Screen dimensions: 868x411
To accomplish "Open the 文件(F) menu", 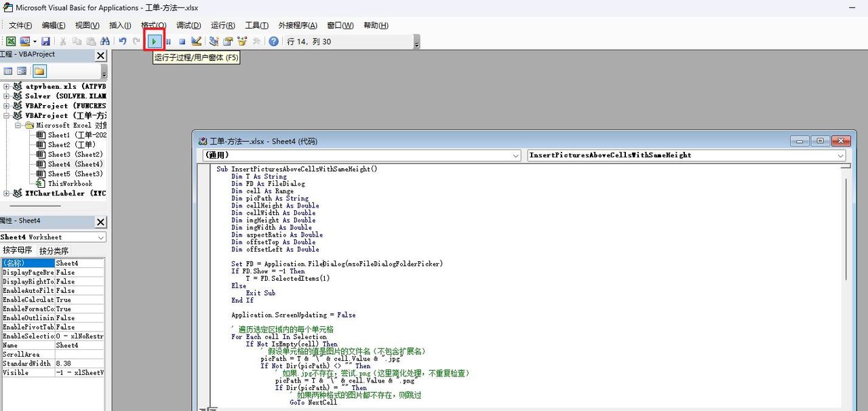I will (x=20, y=25).
